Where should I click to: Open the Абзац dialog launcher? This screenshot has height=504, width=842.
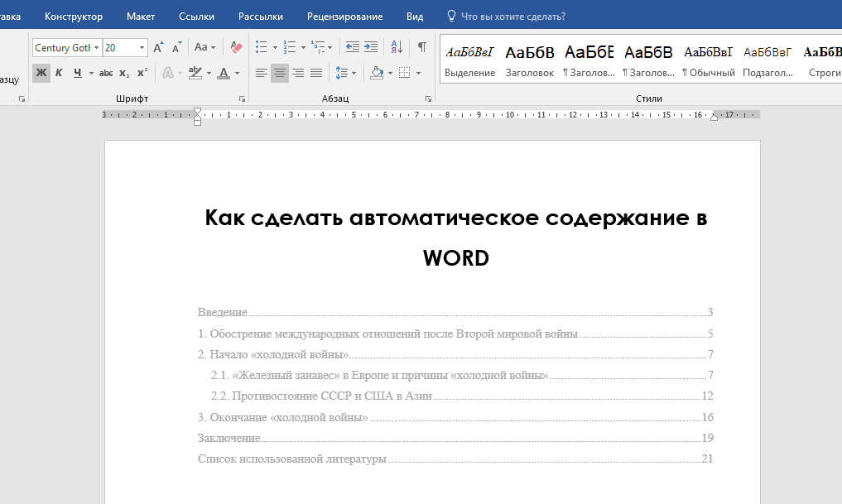(x=428, y=98)
